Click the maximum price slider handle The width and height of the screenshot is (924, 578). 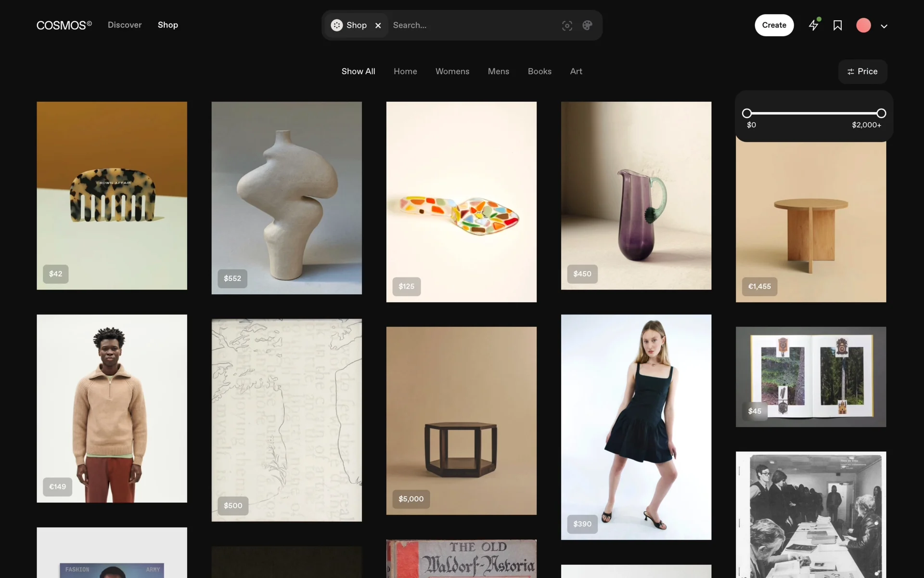coord(881,113)
